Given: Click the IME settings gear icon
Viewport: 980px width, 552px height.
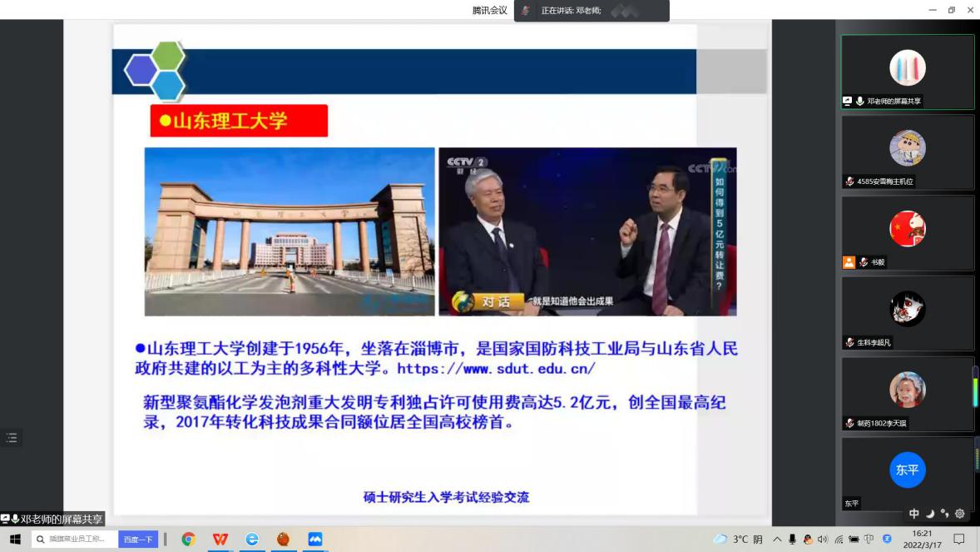Looking at the screenshot, I should pyautogui.click(x=959, y=514).
